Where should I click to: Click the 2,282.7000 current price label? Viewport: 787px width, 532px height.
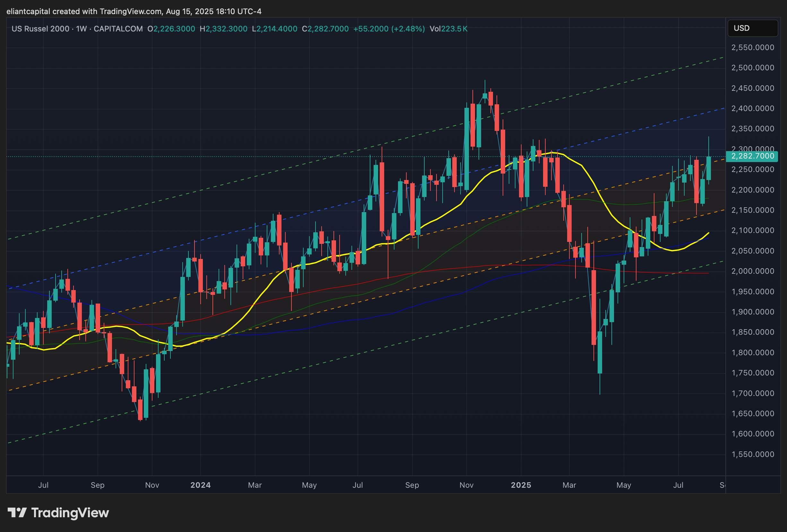tap(752, 156)
